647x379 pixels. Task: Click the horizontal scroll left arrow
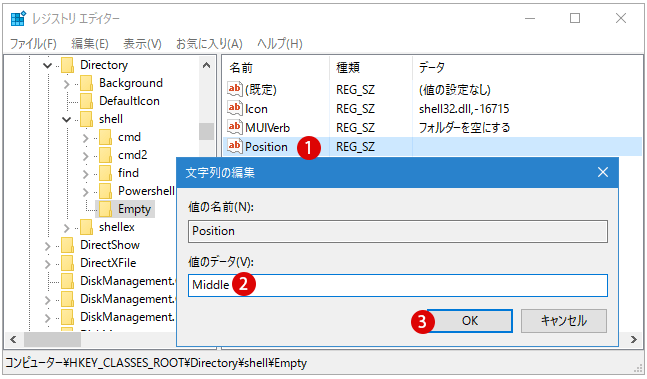pos(13,339)
